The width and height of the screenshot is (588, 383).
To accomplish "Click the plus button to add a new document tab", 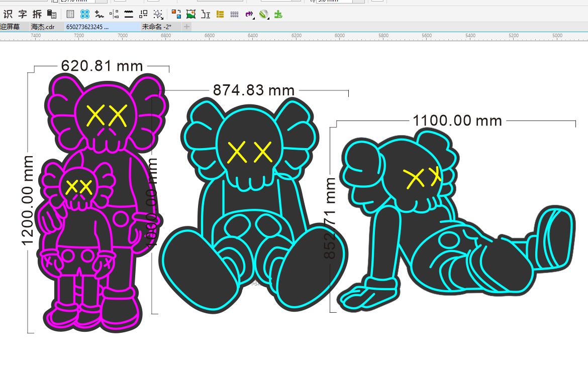I will pyautogui.click(x=187, y=27).
